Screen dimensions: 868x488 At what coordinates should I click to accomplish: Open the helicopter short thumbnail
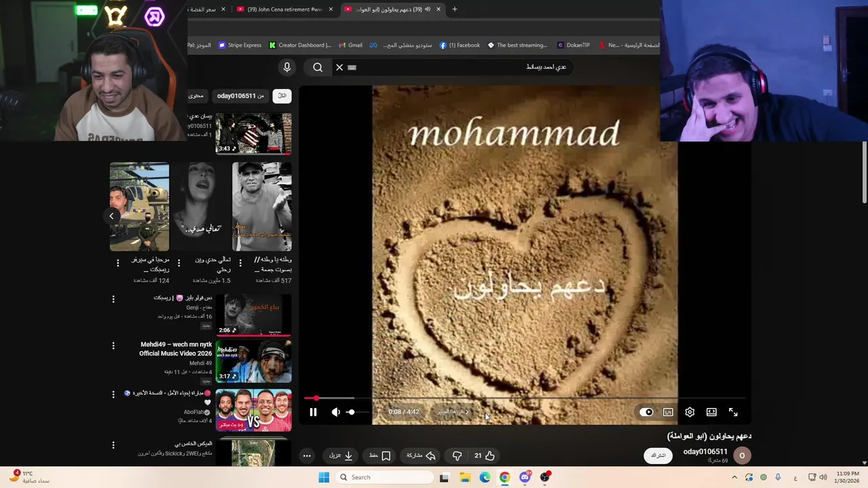[140, 207]
